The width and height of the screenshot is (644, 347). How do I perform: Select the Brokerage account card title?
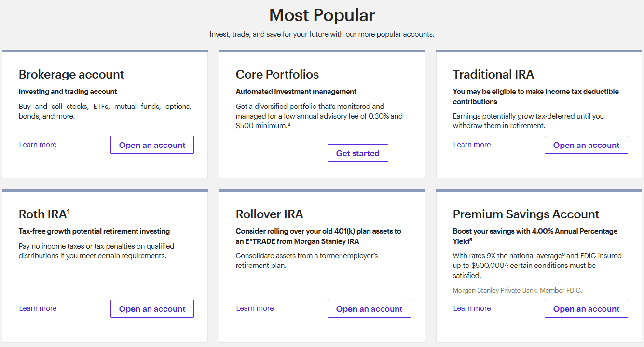point(71,75)
